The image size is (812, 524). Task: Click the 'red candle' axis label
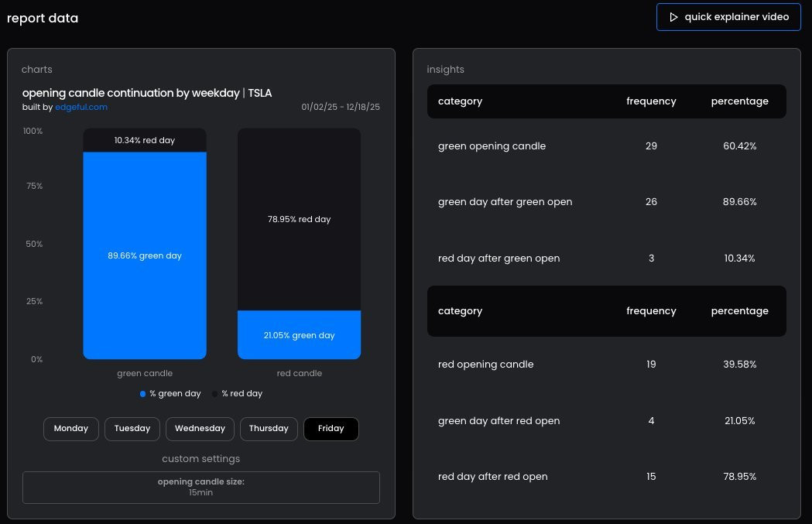pyautogui.click(x=300, y=373)
